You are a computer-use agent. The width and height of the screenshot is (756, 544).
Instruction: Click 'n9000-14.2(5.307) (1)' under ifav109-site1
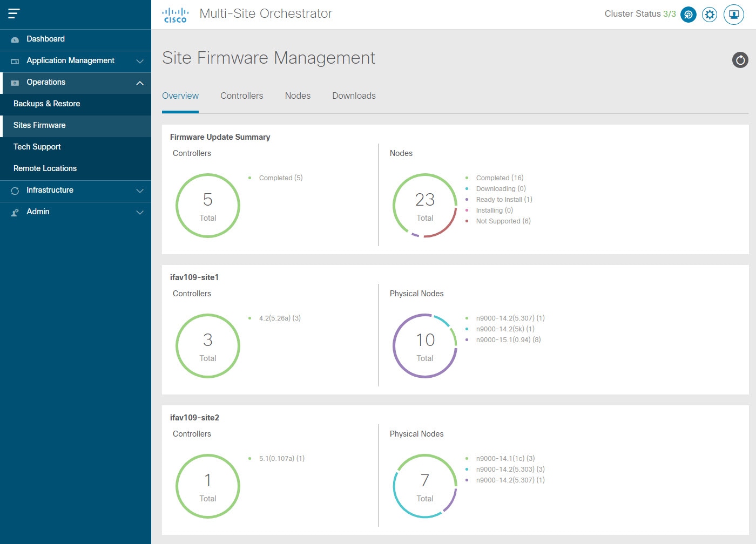[x=510, y=318]
